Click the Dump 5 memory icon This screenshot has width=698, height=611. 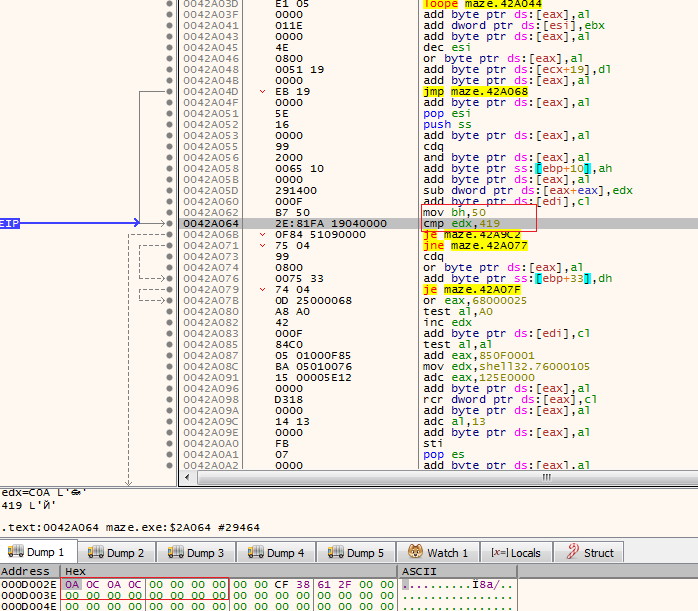click(x=335, y=552)
